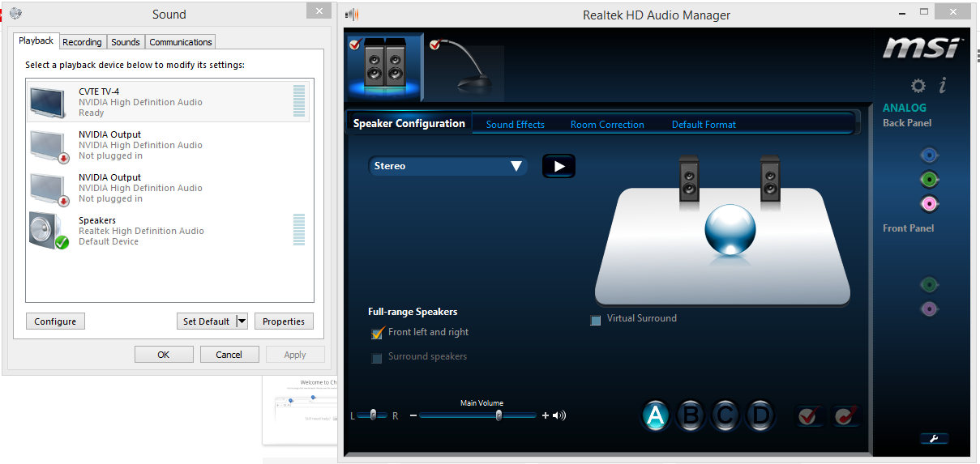Open the Realtek information 'i' icon
This screenshot has height=464, width=980.
coord(943,85)
